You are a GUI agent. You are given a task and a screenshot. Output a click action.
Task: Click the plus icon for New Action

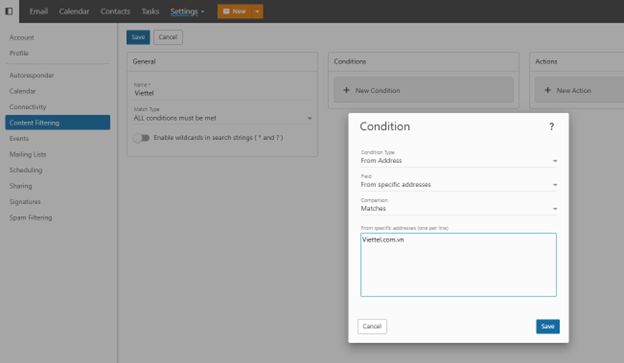548,90
